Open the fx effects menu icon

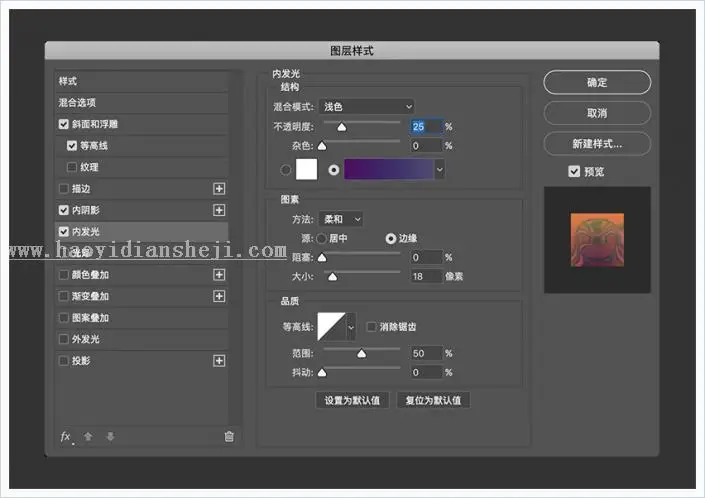67,436
